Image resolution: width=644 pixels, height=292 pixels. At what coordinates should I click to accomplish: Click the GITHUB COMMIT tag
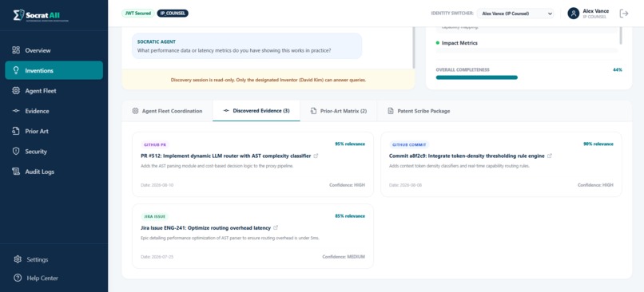coord(409,144)
